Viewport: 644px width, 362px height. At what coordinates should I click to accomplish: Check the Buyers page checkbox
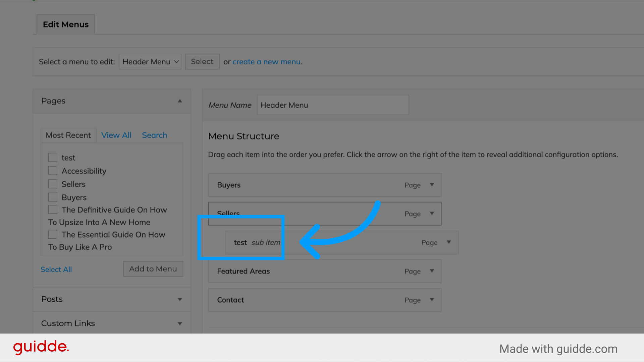point(53,197)
